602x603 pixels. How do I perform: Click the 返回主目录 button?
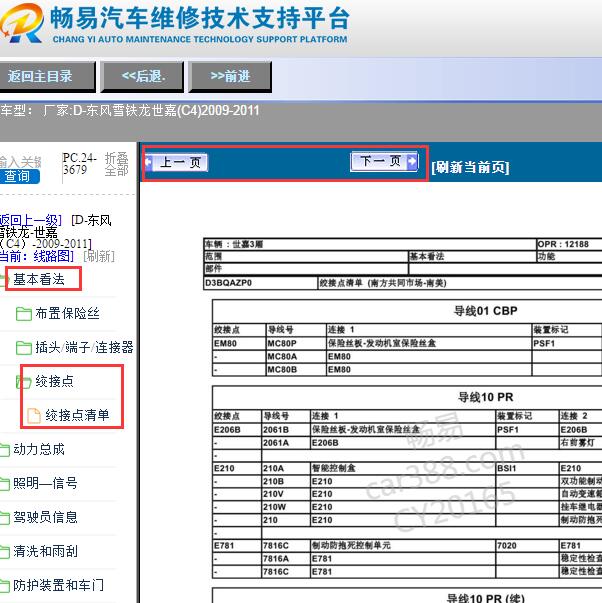47,76
